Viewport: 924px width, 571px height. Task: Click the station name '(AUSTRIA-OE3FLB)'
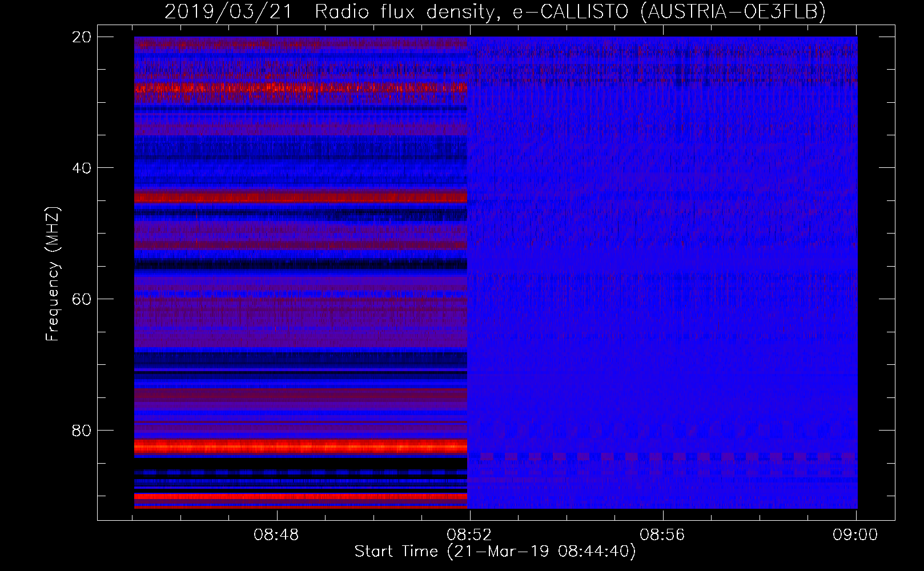point(733,12)
